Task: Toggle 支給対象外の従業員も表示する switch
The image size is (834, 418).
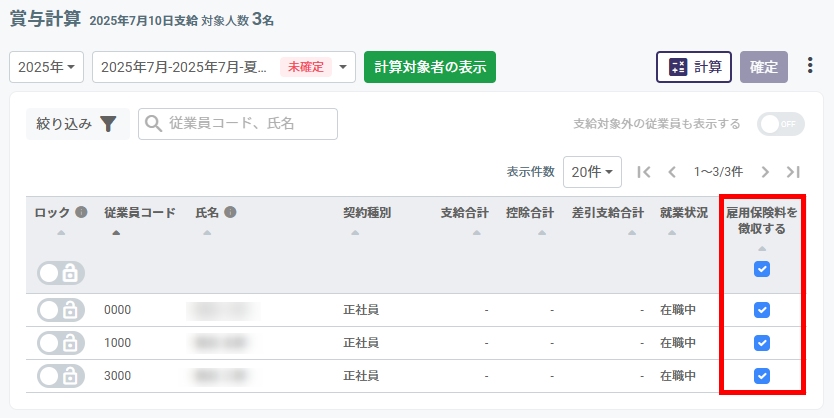Action: 780,124
